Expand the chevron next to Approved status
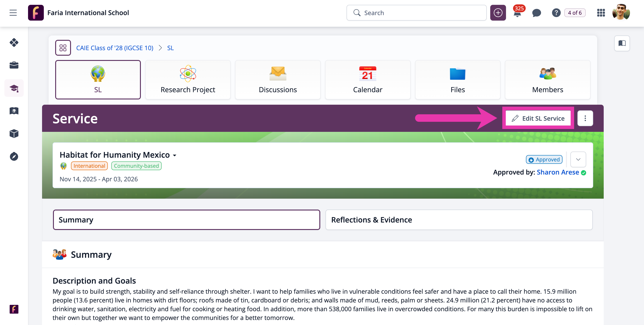 (x=578, y=159)
